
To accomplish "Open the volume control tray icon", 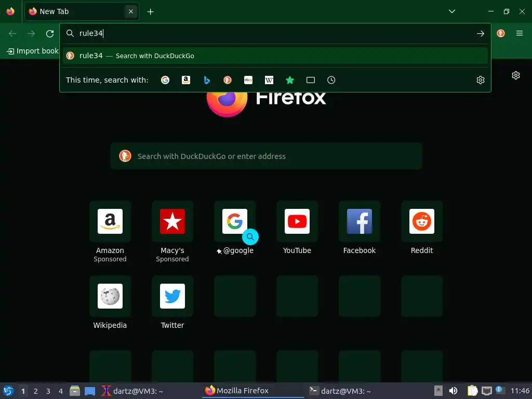I will [x=453, y=391].
